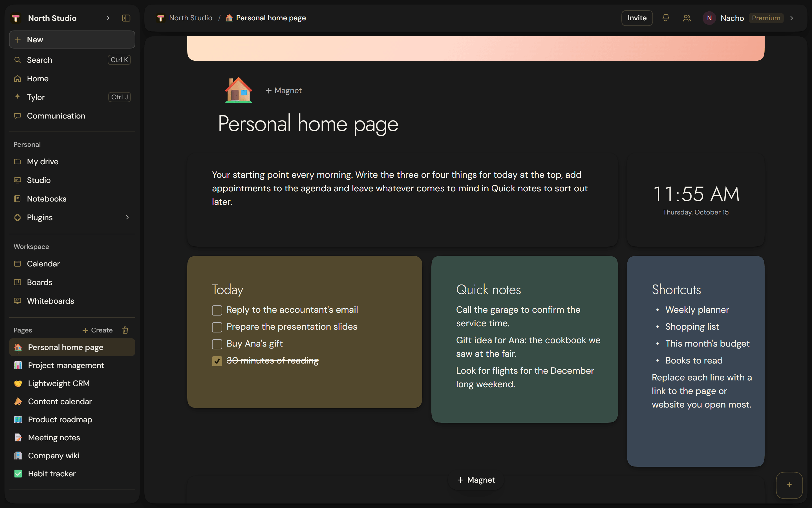The width and height of the screenshot is (812, 508).
Task: Click the Habit tracker checkmark icon
Action: click(x=18, y=474)
